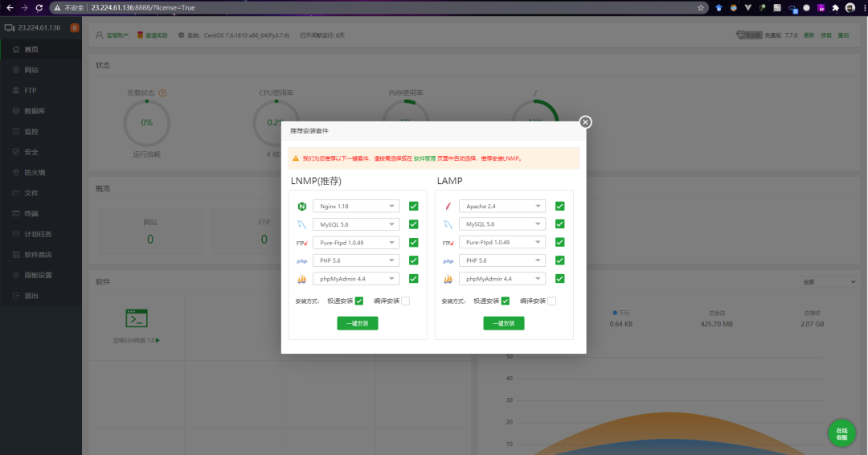Screen dimensions: 868x455
Task: Click 一键安装 button under LNMP
Action: [x=358, y=323]
